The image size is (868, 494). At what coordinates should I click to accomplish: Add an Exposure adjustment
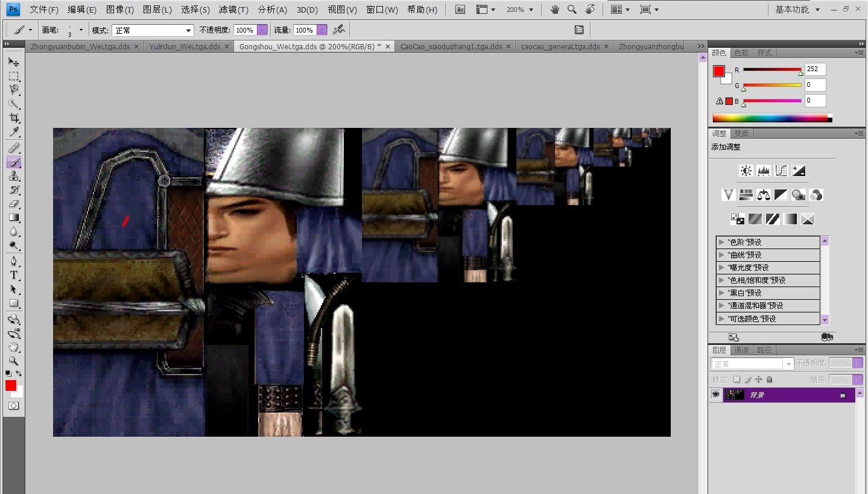tap(799, 171)
